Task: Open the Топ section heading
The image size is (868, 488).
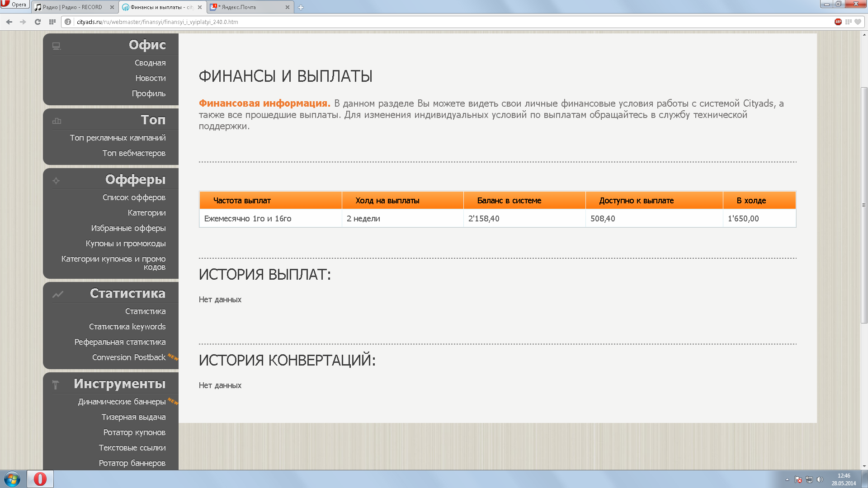Action: [x=153, y=120]
